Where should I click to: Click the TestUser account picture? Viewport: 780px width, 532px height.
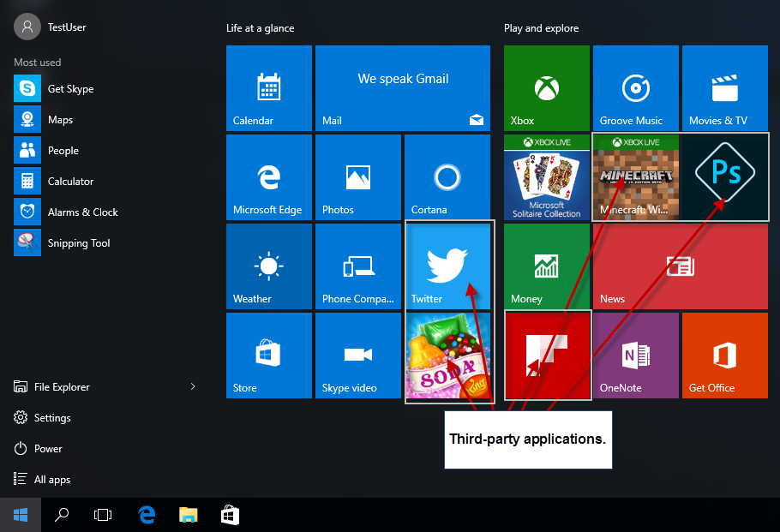[x=27, y=27]
